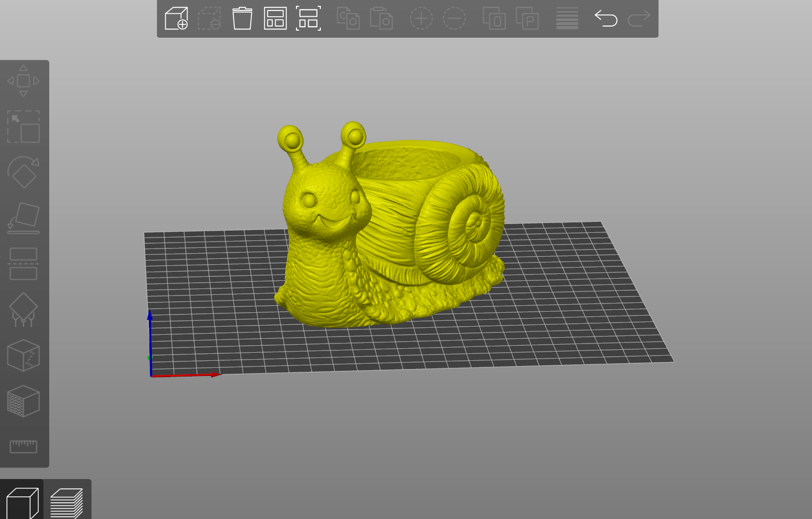
Task: Choose the Place on face tool
Action: (x=23, y=218)
